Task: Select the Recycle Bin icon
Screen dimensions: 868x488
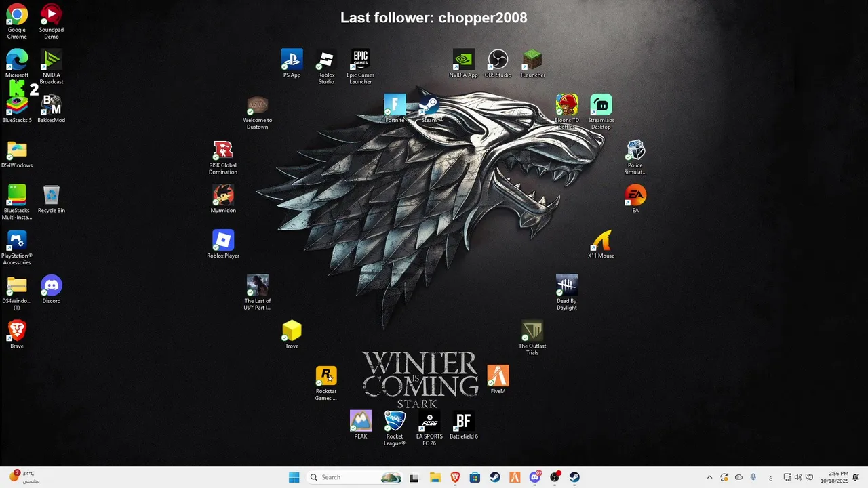Action: tap(52, 199)
